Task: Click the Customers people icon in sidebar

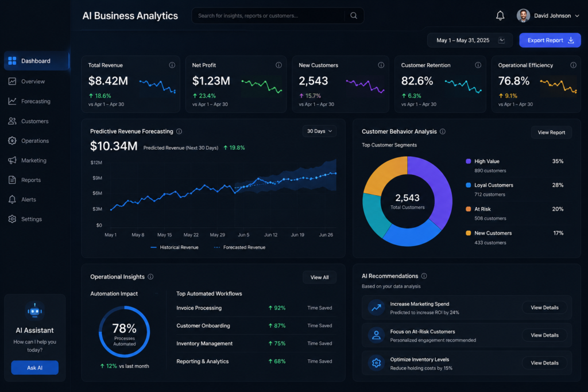Action: tap(12, 121)
